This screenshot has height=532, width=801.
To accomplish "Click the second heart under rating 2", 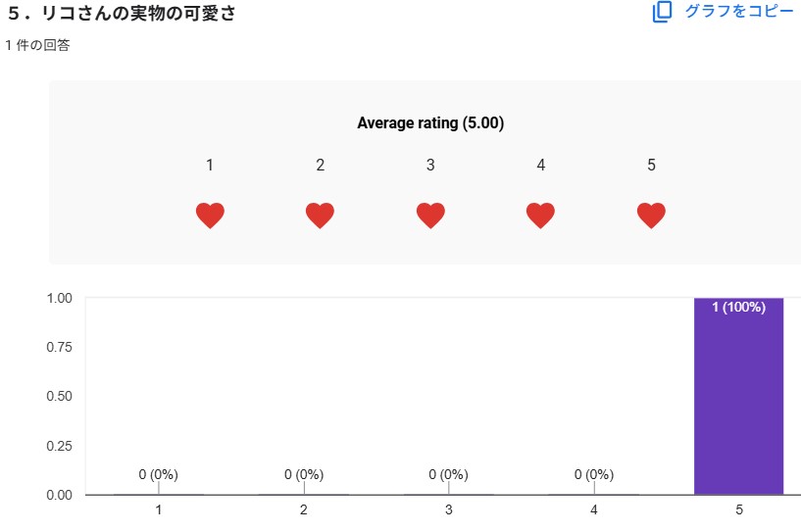I will (320, 216).
